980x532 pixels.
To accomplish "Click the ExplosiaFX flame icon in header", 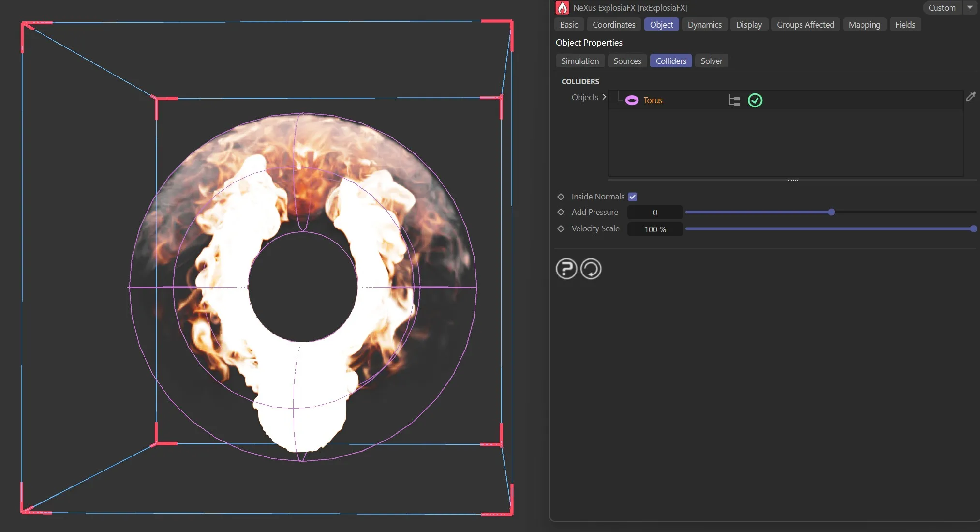I will (562, 8).
